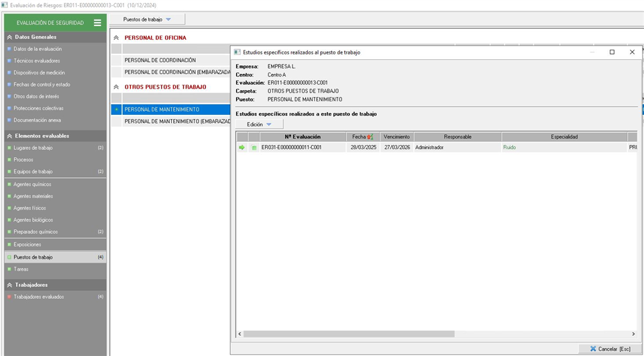Collapse the Datos Generales sidebar section
The width and height of the screenshot is (644, 356).
point(9,37)
